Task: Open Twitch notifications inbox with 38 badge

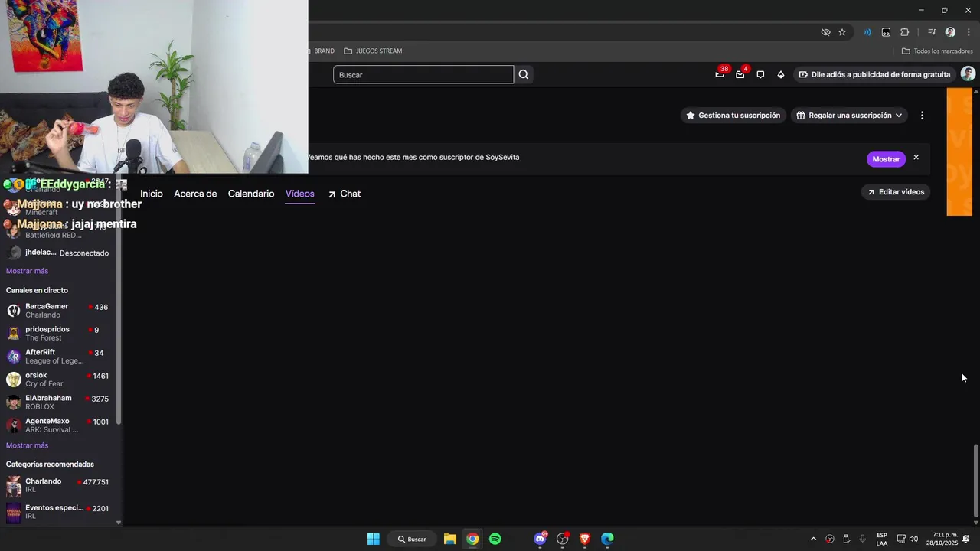Action: [x=720, y=74]
